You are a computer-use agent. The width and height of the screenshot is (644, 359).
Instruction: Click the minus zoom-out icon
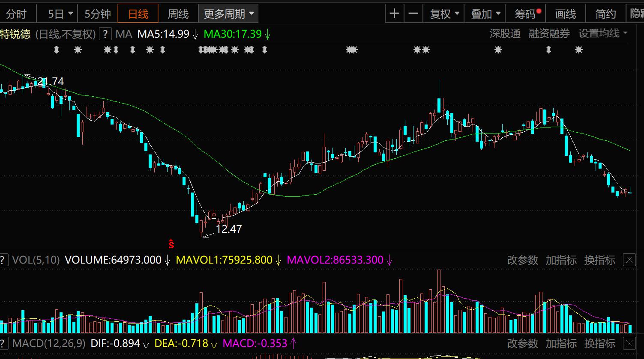click(413, 14)
